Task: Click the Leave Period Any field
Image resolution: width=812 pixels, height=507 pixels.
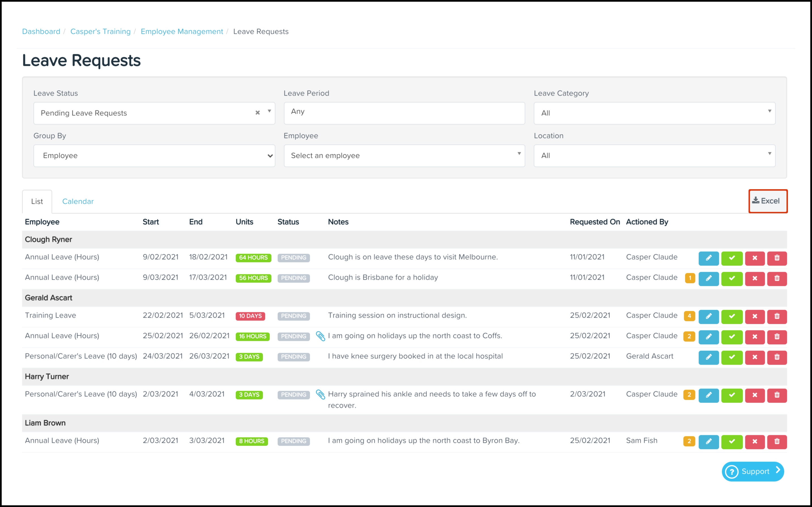Action: [404, 113]
